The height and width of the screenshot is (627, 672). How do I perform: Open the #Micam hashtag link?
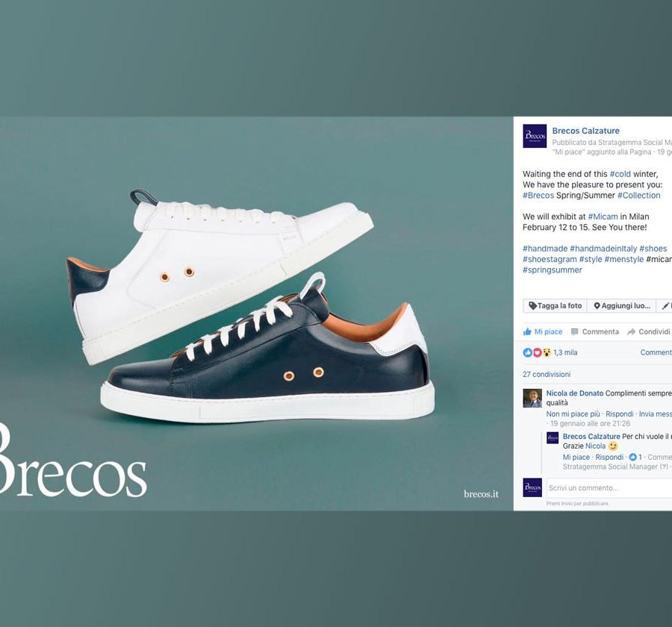(x=603, y=216)
